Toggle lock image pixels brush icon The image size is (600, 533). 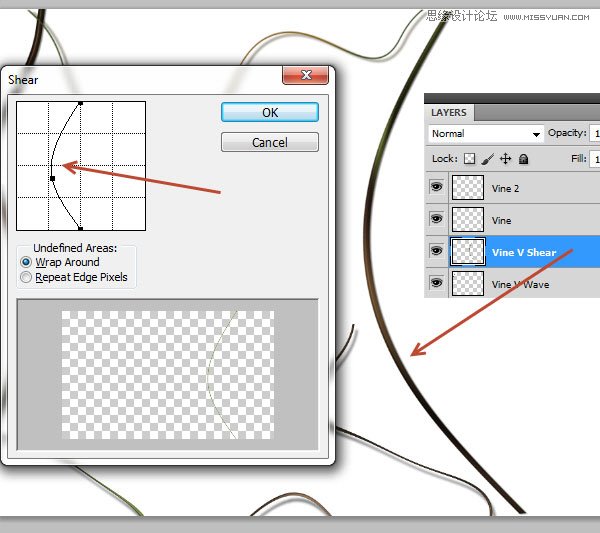point(487,158)
